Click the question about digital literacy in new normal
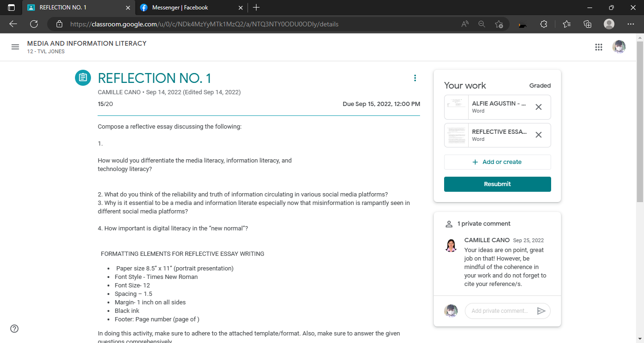This screenshot has height=343, width=644. click(x=173, y=229)
